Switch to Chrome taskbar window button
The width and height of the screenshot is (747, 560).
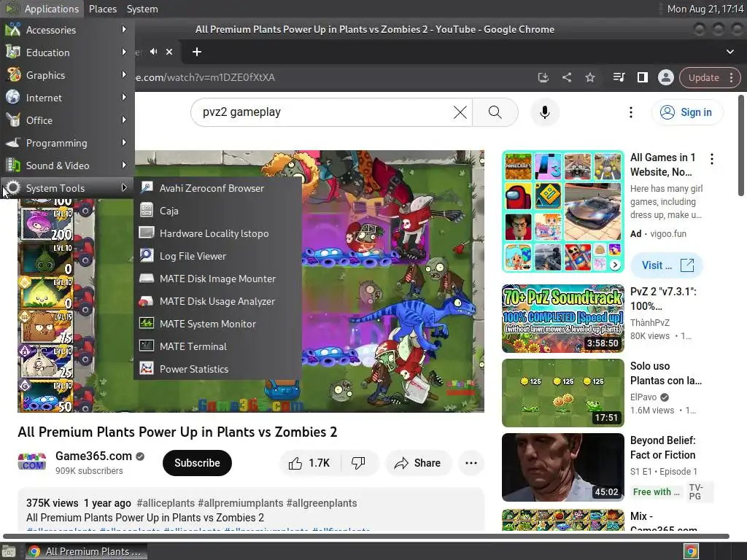86,551
